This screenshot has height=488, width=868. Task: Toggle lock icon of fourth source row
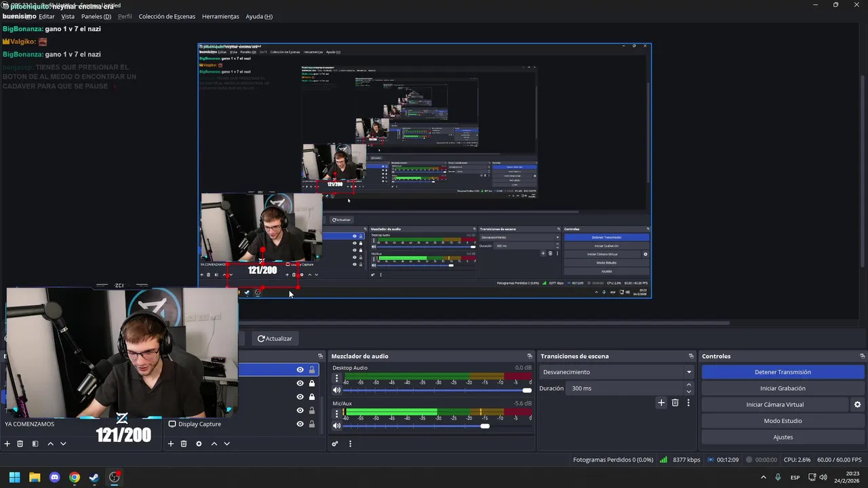[312, 410]
